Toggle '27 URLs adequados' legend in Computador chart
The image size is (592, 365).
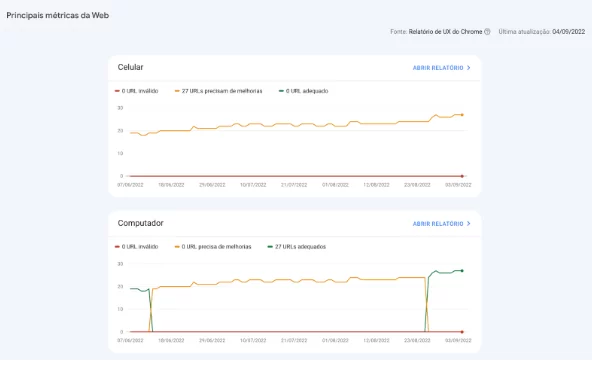(x=297, y=247)
